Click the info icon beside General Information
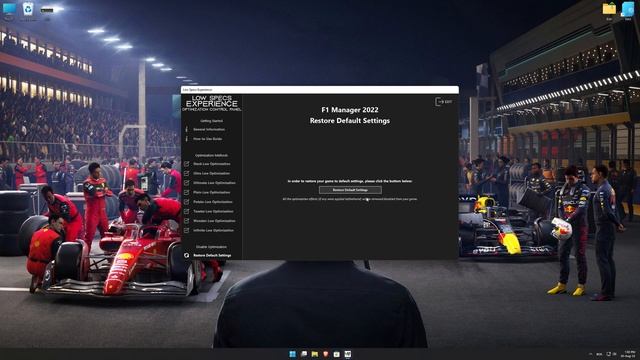Viewport: 640px width, 360px height. pyautogui.click(x=187, y=129)
